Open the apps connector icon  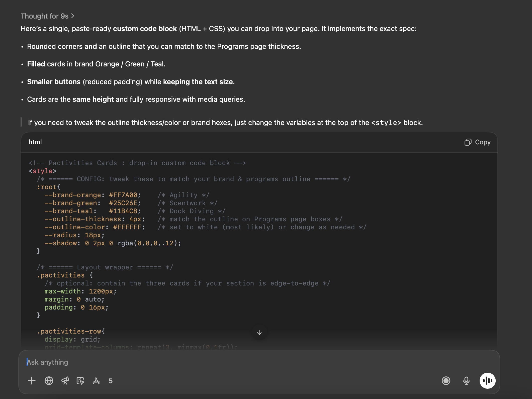click(96, 381)
